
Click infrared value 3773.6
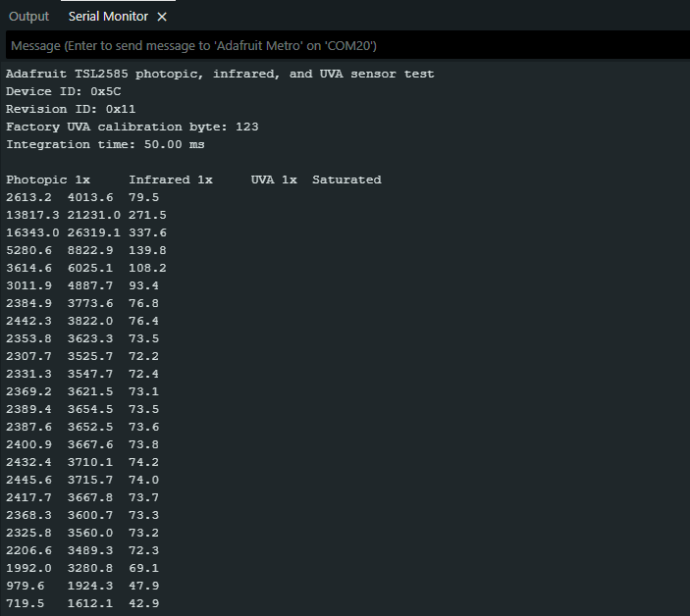click(90, 303)
